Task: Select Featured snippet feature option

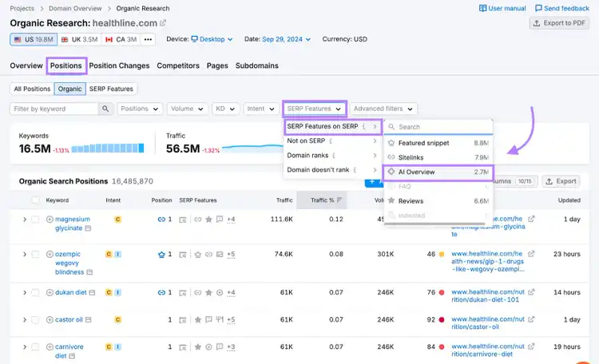Action: [438, 143]
